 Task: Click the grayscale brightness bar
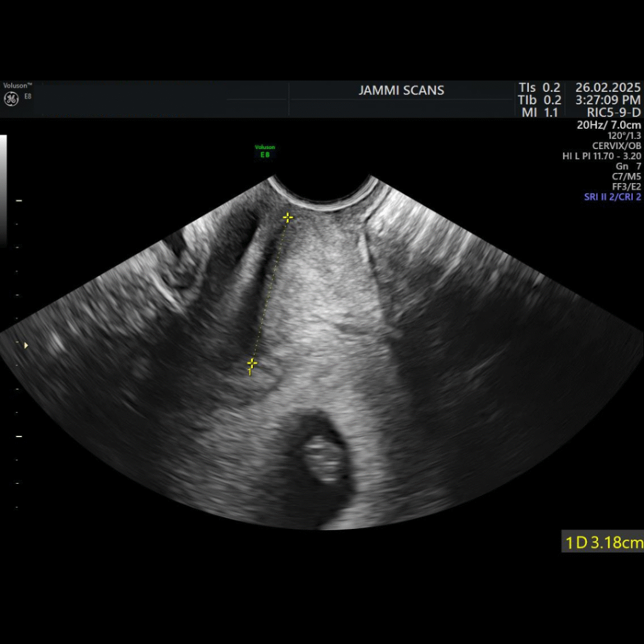click(x=3, y=189)
